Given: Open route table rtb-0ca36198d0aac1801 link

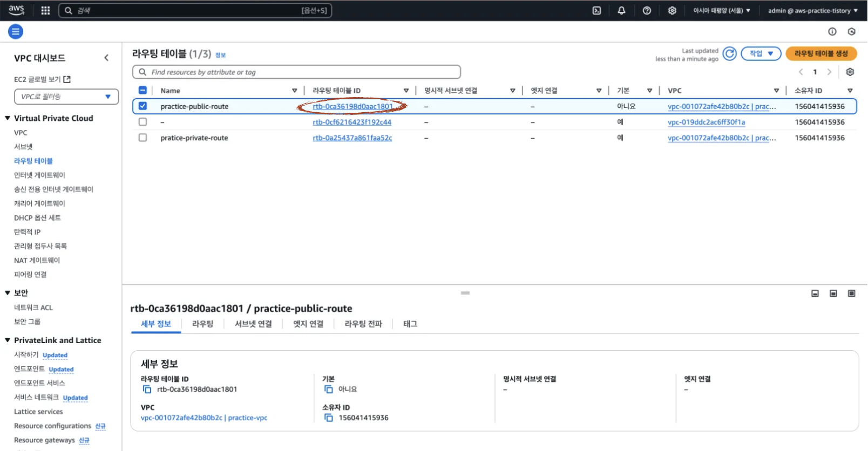Looking at the screenshot, I should tap(353, 106).
